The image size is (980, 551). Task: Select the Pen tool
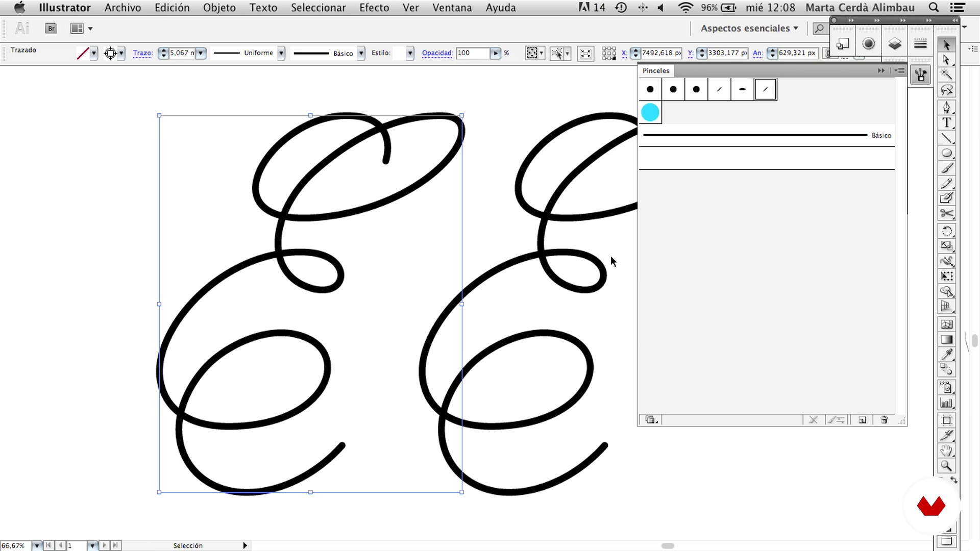947,107
